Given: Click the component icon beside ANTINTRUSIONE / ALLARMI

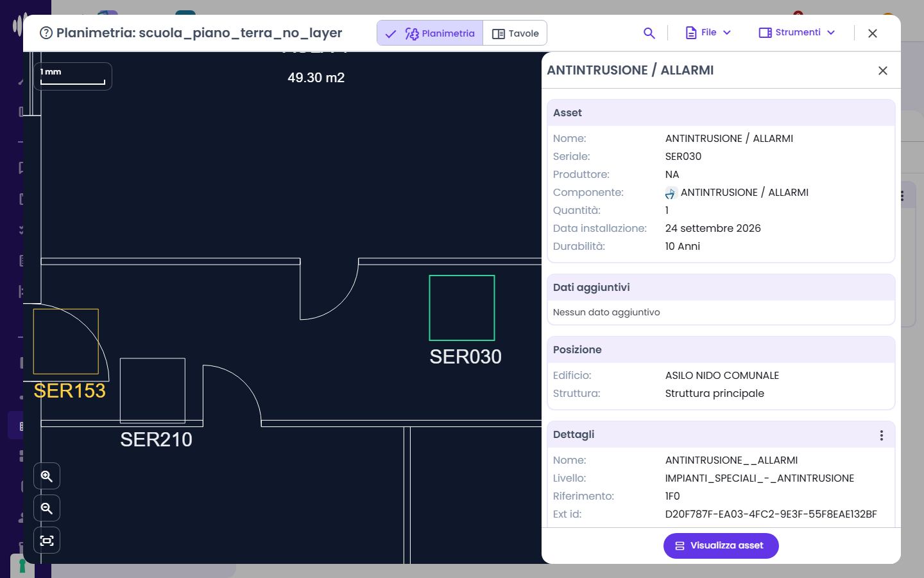Looking at the screenshot, I should 671,193.
